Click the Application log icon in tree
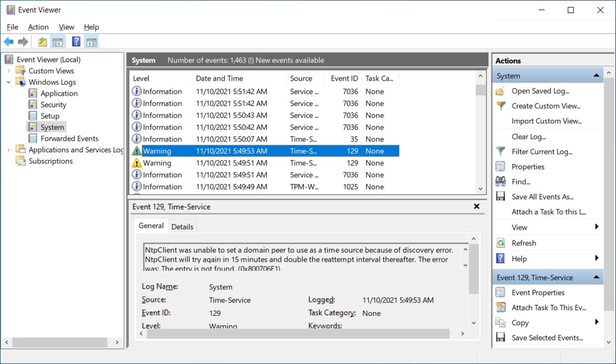 [33, 93]
